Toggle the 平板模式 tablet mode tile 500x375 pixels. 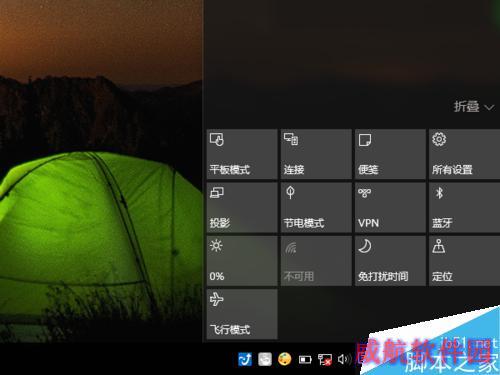click(x=242, y=154)
